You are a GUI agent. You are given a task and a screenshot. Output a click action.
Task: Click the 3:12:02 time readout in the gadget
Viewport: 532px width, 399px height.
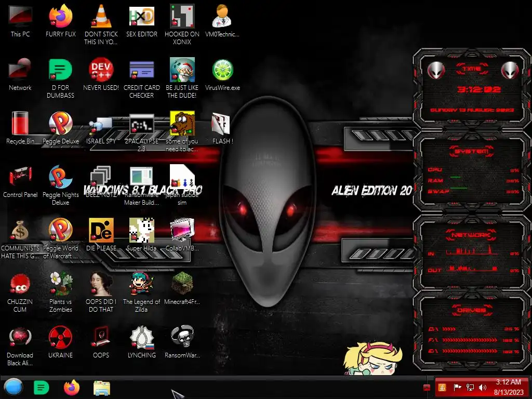click(x=478, y=89)
